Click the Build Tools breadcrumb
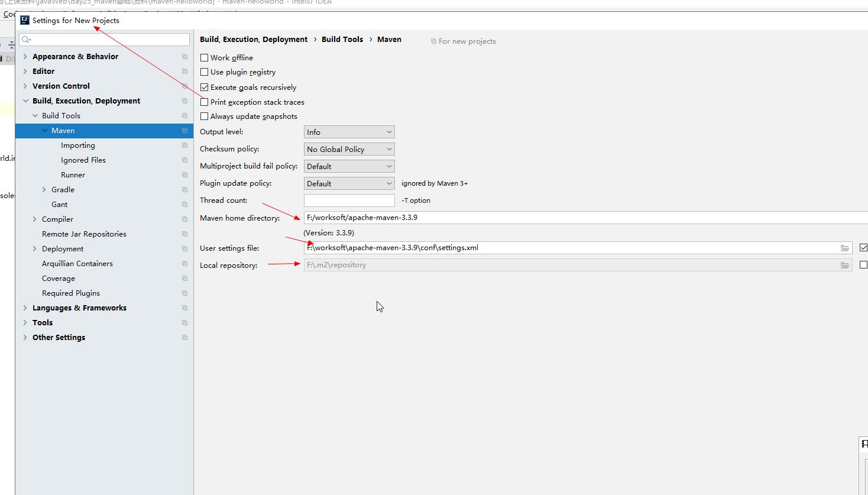This screenshot has width=868, height=495. click(x=342, y=40)
